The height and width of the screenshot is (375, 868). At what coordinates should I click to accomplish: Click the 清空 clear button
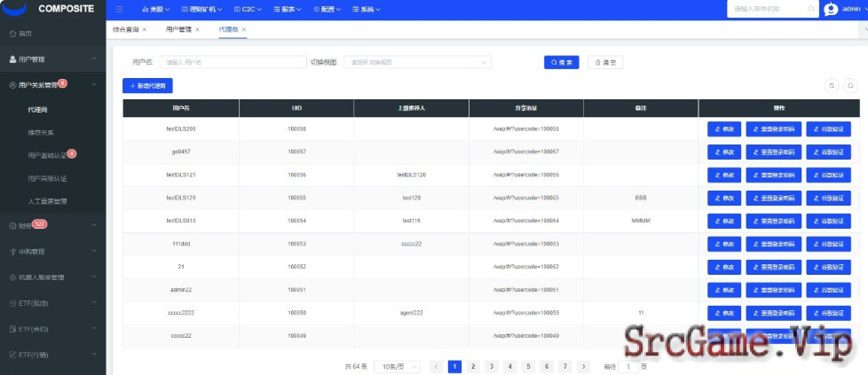(x=605, y=62)
